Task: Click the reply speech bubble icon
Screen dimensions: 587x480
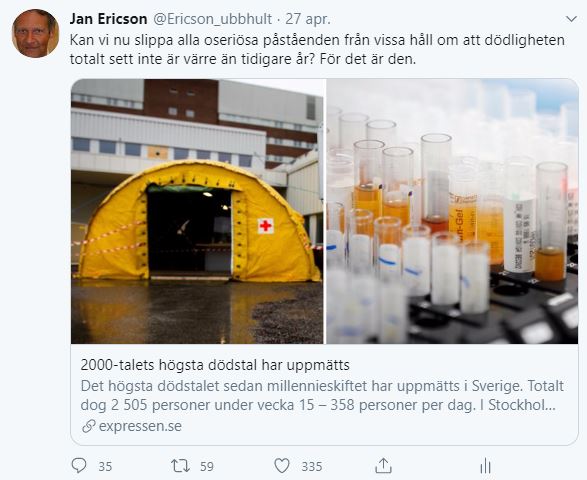Action: click(79, 466)
